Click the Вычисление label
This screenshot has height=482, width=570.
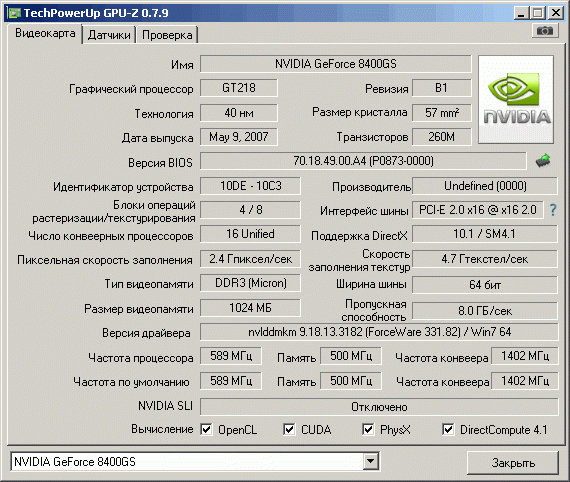tap(162, 429)
